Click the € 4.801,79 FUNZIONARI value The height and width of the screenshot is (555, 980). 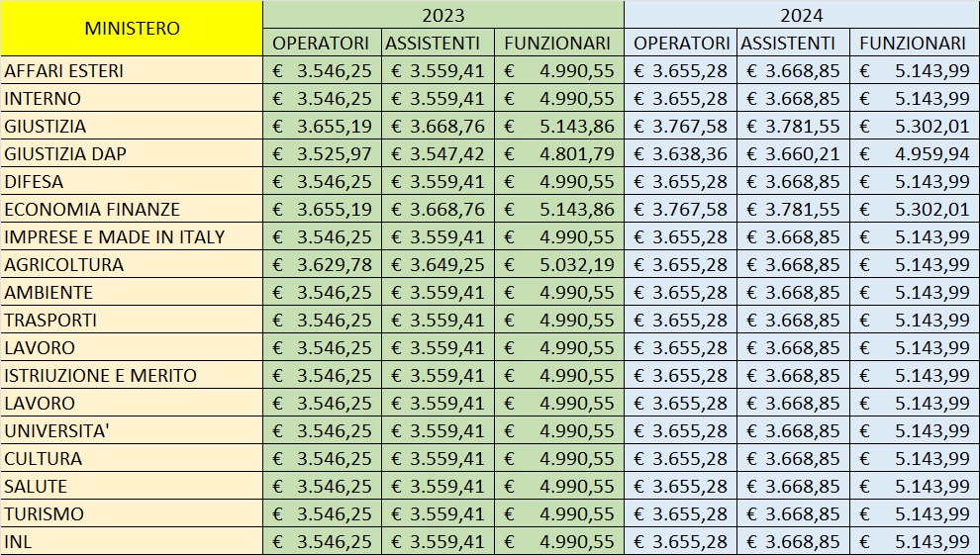click(x=558, y=153)
